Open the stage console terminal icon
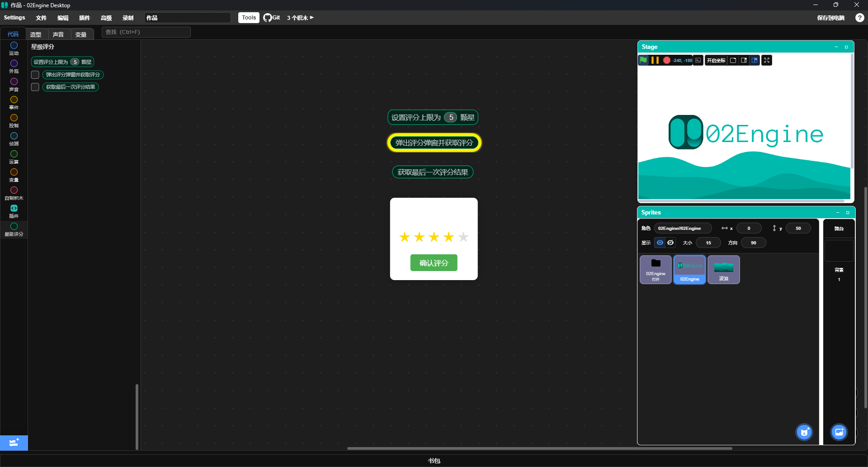868x467 pixels. 698,60
